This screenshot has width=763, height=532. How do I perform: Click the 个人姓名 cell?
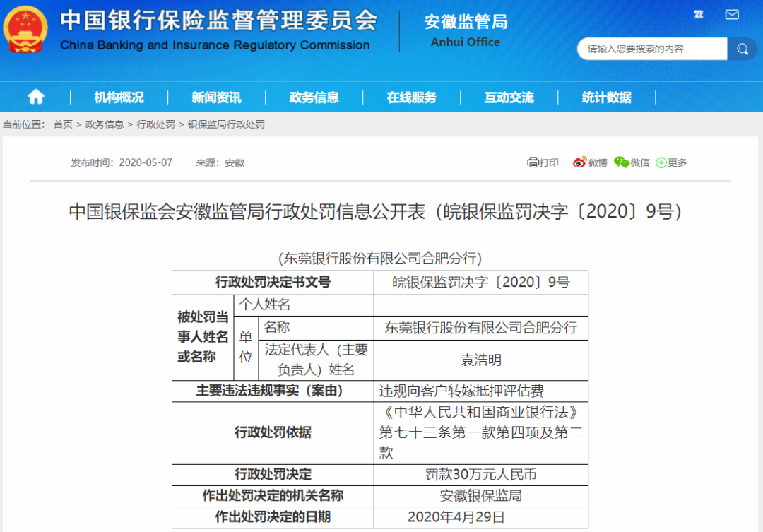tap(304, 305)
